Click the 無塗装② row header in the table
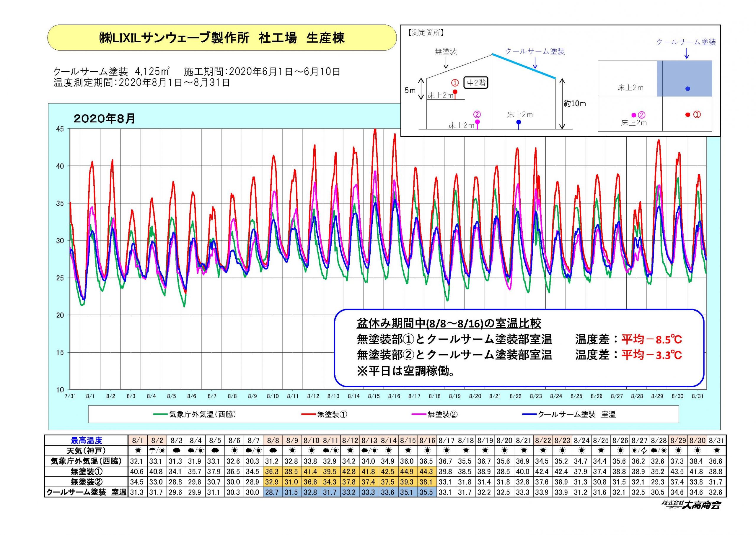The height and width of the screenshot is (535, 756). tap(86, 482)
